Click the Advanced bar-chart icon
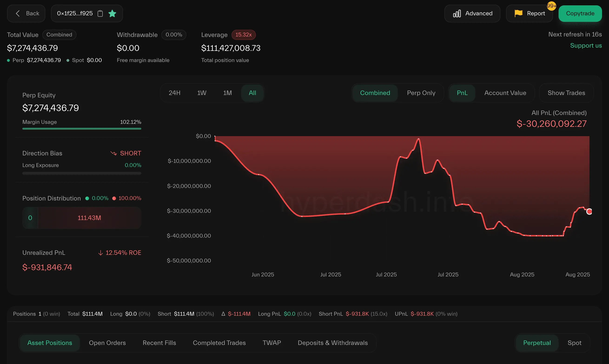The image size is (609, 364). pyautogui.click(x=457, y=13)
